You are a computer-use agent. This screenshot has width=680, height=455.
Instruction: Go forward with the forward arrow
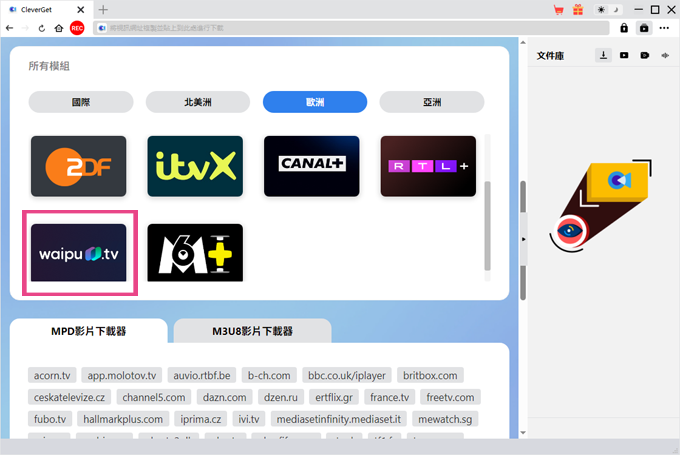coord(26,28)
